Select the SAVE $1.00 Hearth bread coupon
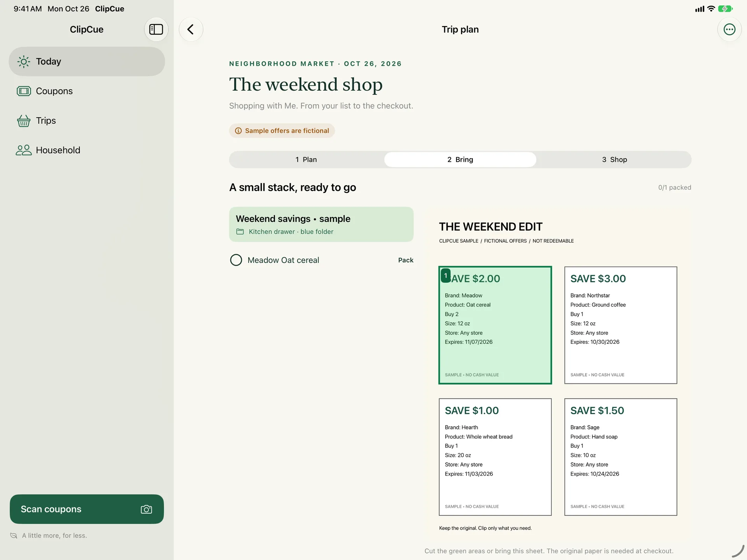The height and width of the screenshot is (560, 747). click(495, 457)
